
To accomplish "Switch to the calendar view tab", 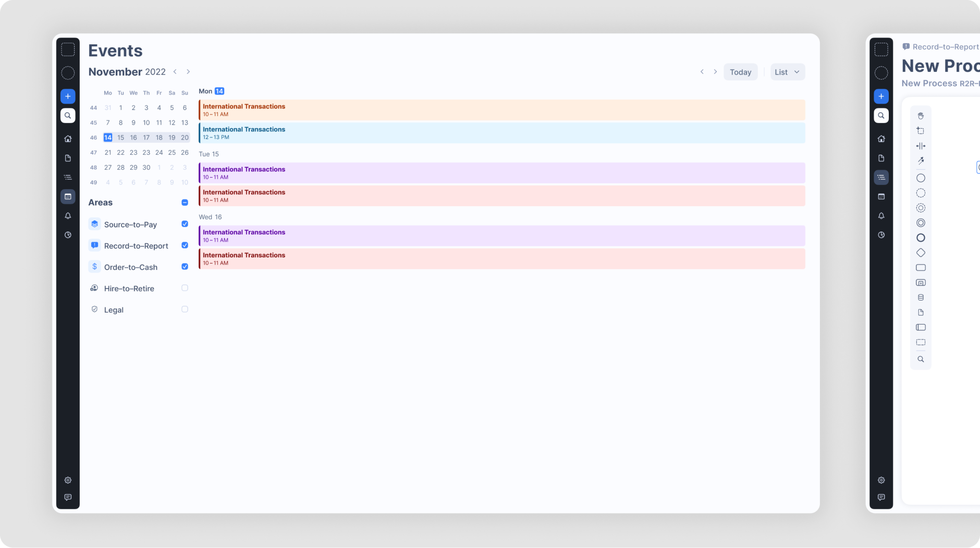I will tap(68, 196).
